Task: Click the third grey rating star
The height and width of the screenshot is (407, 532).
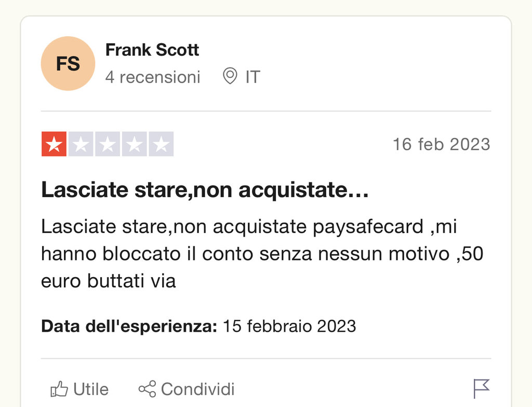Action: coord(108,144)
